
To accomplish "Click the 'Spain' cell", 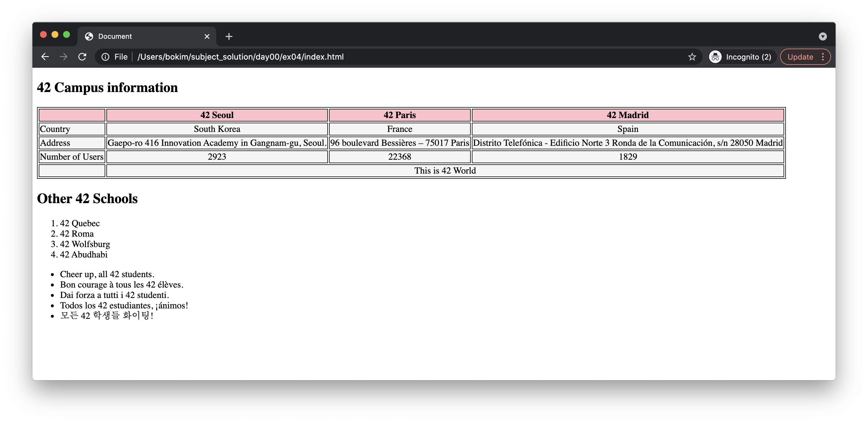I will (628, 129).
